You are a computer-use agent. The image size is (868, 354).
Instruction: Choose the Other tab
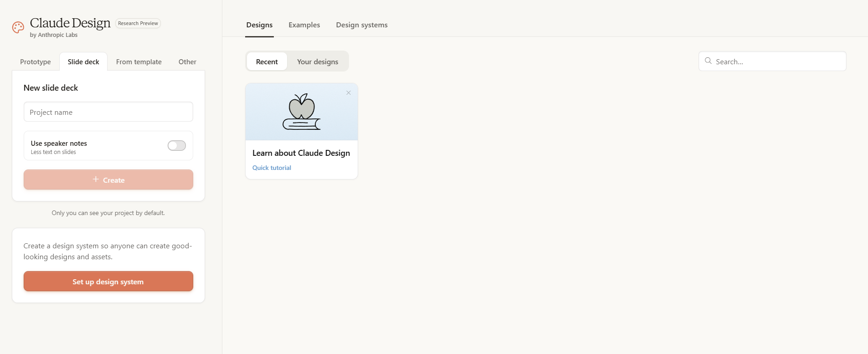click(x=187, y=62)
